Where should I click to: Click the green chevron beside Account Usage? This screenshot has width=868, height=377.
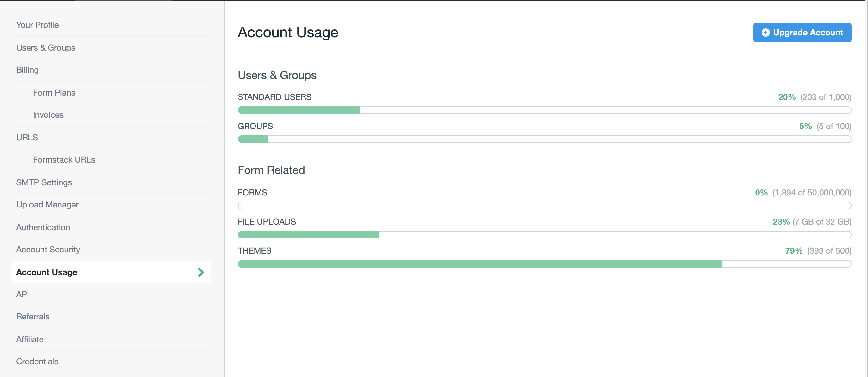(201, 272)
